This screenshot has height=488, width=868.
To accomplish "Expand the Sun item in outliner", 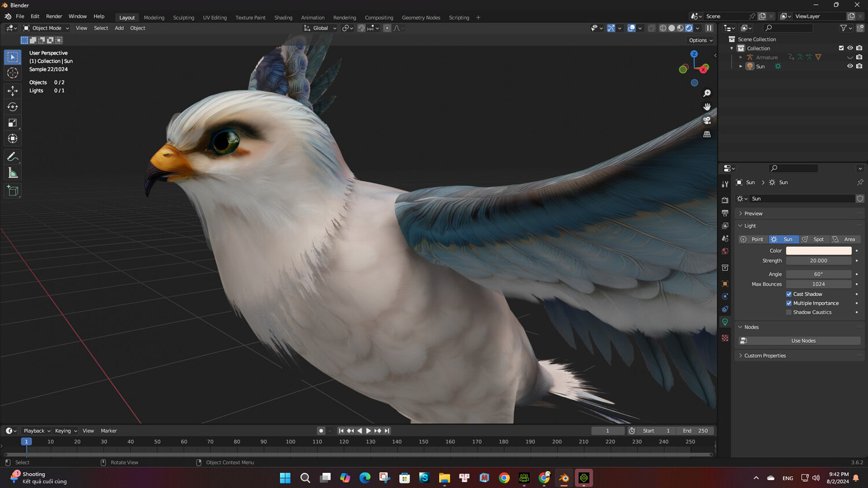I will coord(741,67).
